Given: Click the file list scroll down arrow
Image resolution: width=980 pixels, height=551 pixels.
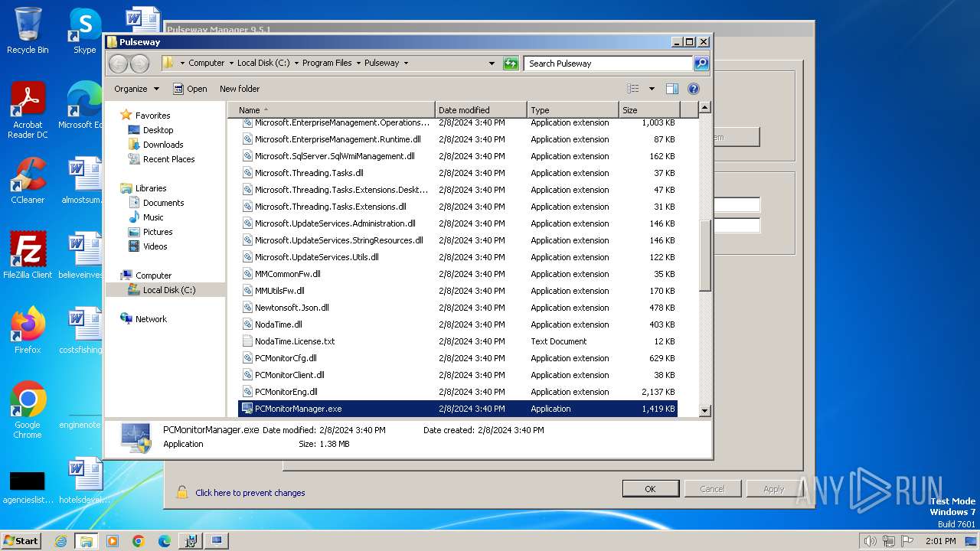Looking at the screenshot, I should pos(705,411).
